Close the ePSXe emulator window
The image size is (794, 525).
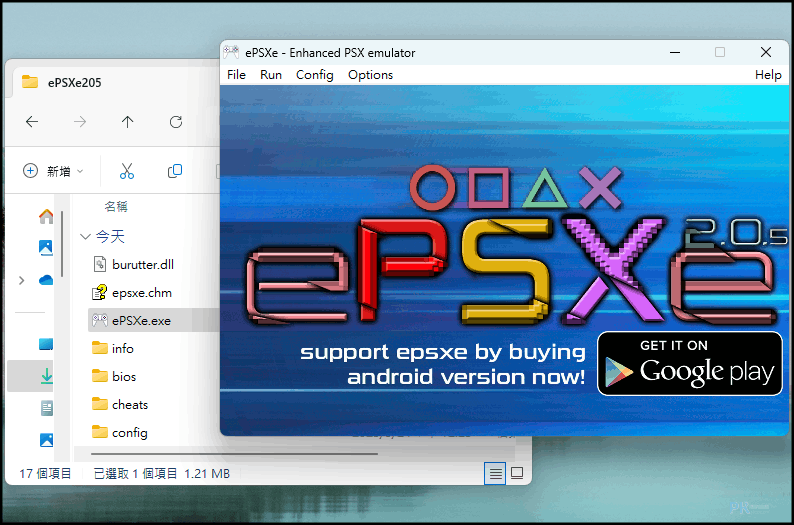tap(766, 52)
